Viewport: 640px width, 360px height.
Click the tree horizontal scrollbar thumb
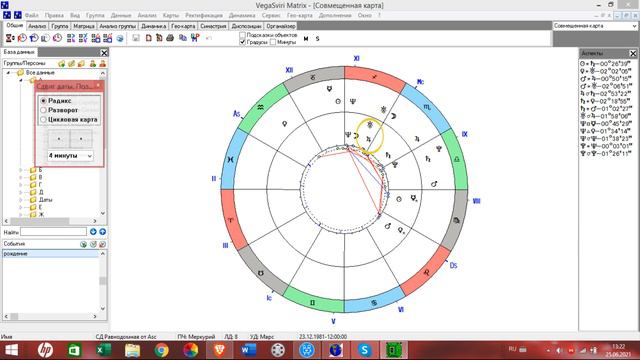pos(40,221)
